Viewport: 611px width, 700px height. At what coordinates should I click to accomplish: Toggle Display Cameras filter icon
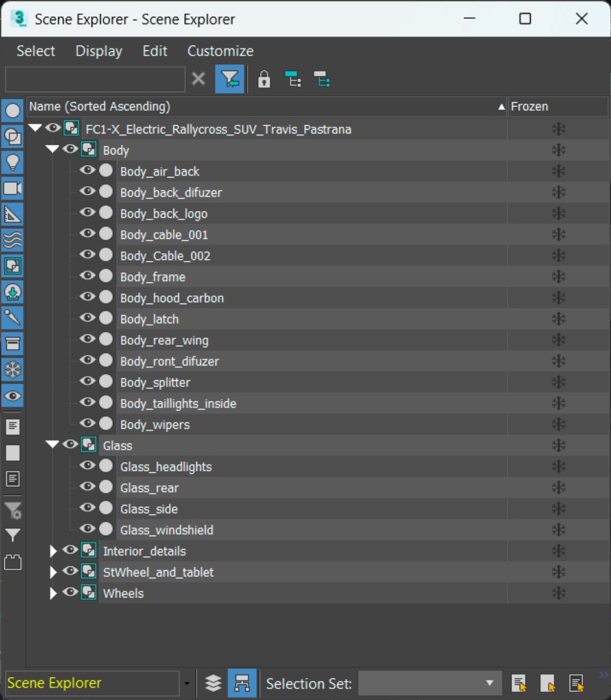[x=12, y=188]
